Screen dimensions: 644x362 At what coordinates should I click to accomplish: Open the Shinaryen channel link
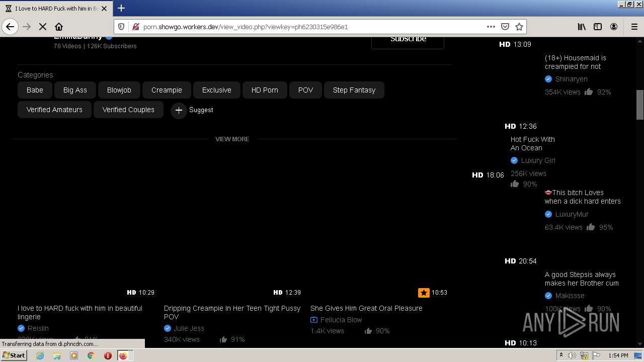tap(572, 79)
